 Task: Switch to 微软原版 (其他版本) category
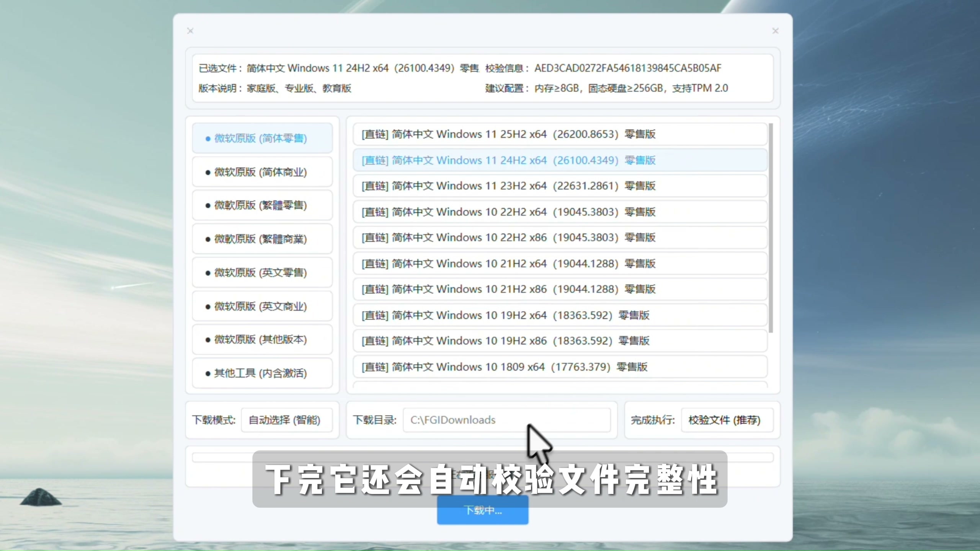262,340
